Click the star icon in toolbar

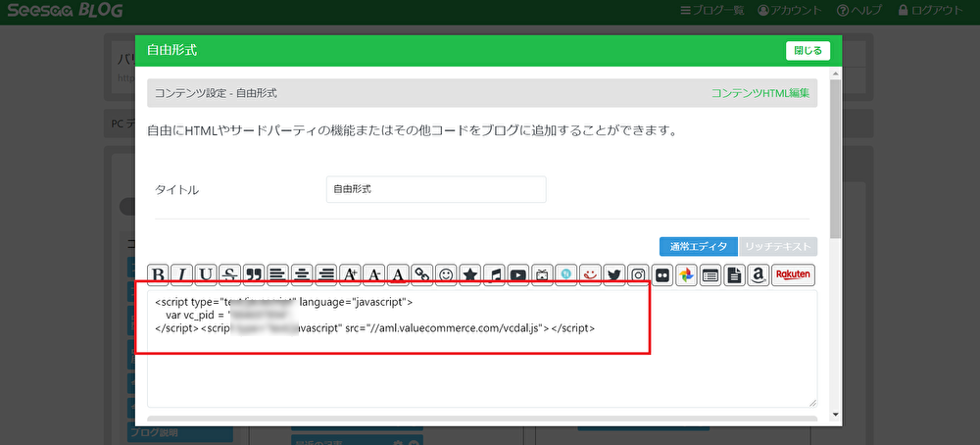[x=470, y=274]
